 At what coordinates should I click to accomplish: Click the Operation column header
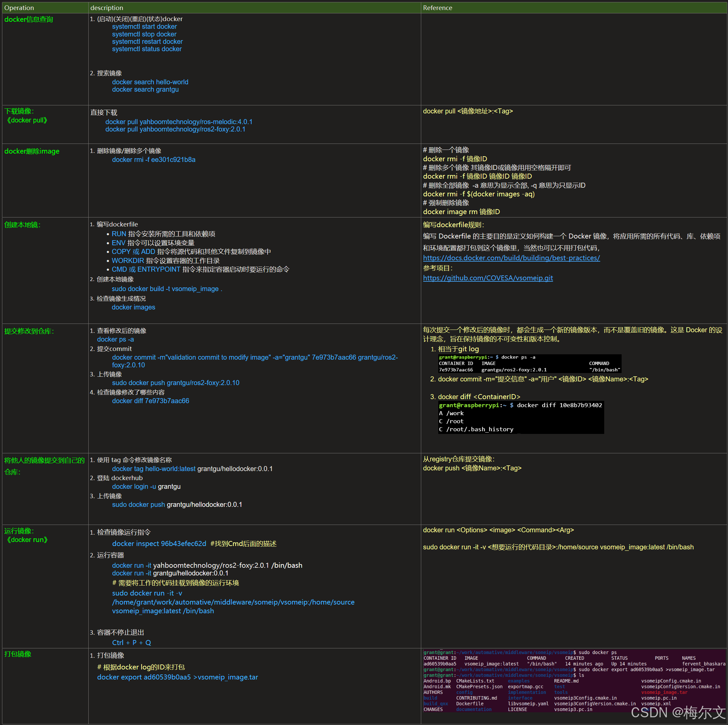point(19,8)
